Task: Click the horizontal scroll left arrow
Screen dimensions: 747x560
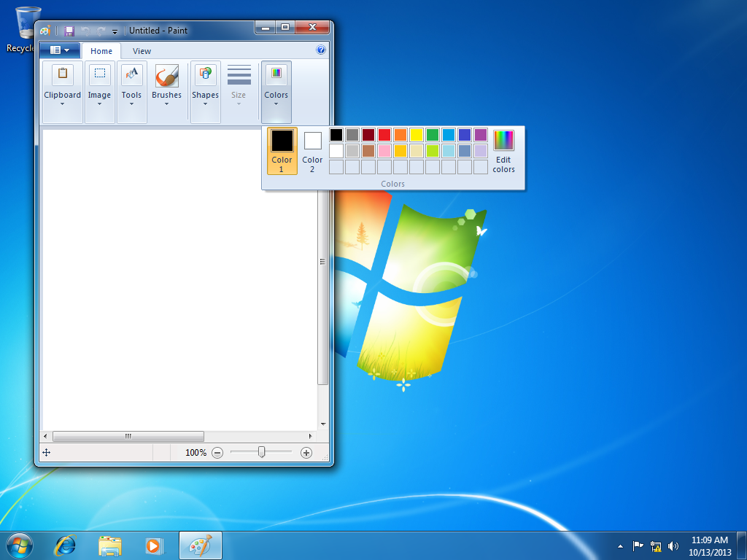Action: pos(46,436)
